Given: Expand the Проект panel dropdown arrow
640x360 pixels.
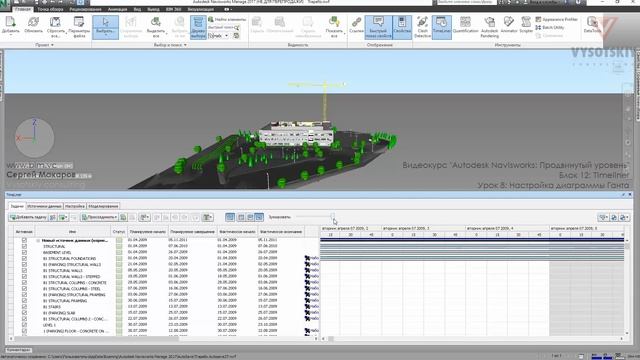Looking at the screenshot, I should 53,45.
